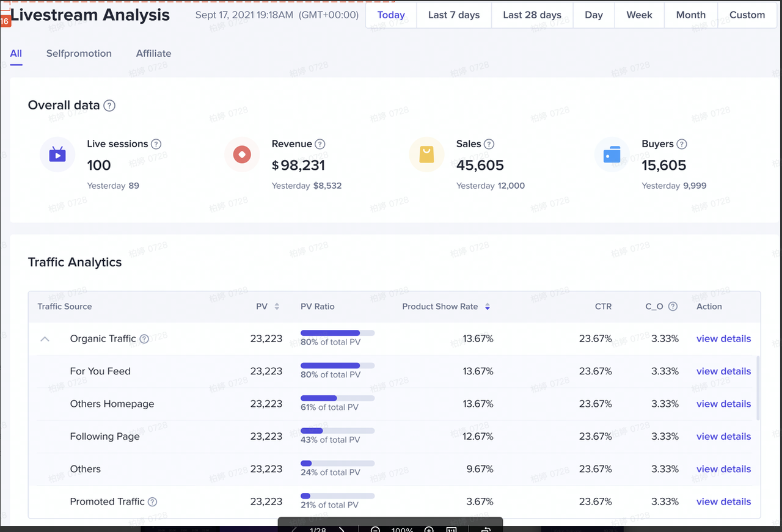This screenshot has height=532, width=782.
Task: Select Last 28 days range
Action: (532, 15)
